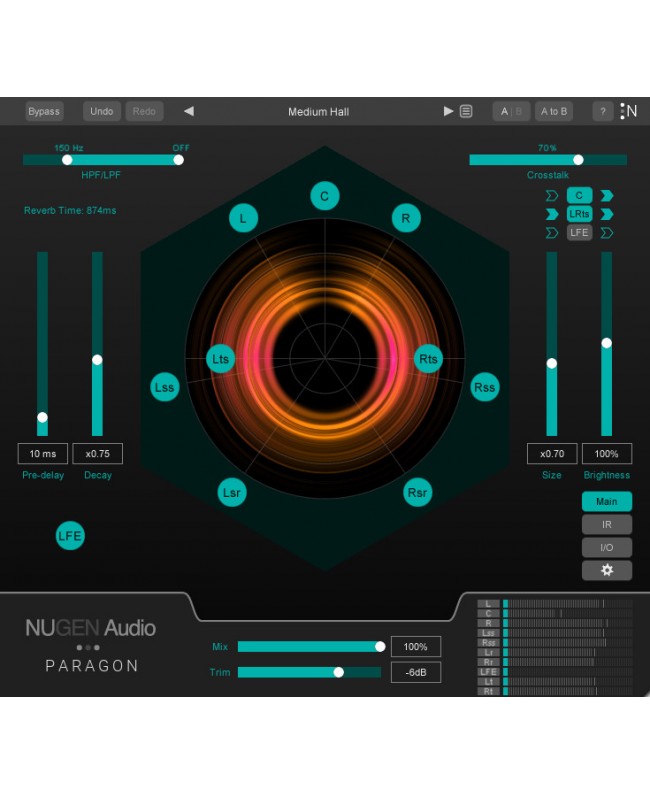
Task: Click the Mix 100% value field
Action: tap(416, 647)
